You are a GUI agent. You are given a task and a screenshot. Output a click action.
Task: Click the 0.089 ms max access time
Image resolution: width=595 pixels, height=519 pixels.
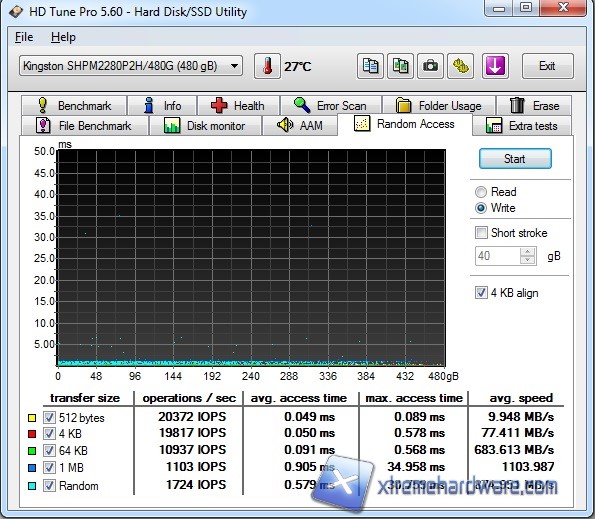419,417
